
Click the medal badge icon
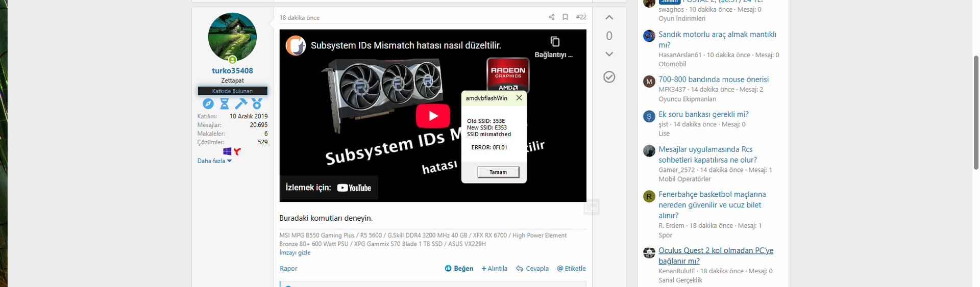(257, 104)
